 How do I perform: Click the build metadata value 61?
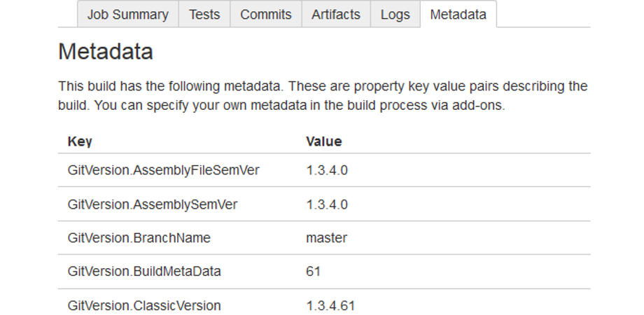313,272
